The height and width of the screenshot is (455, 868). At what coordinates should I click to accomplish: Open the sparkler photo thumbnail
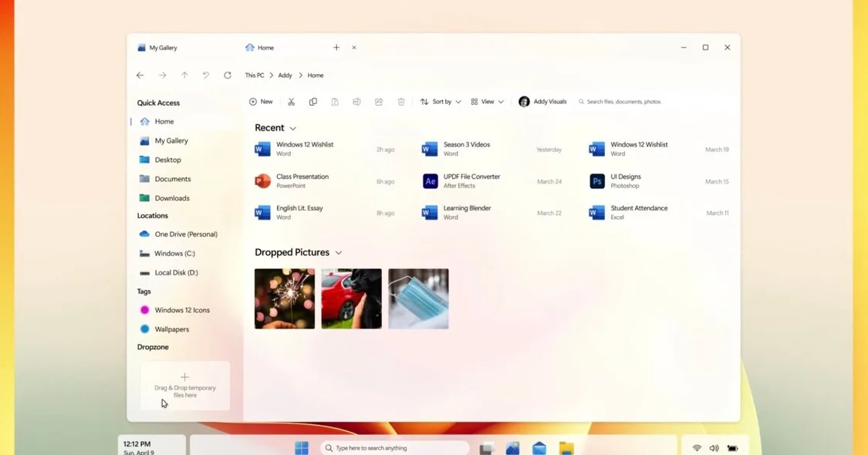pyautogui.click(x=285, y=299)
